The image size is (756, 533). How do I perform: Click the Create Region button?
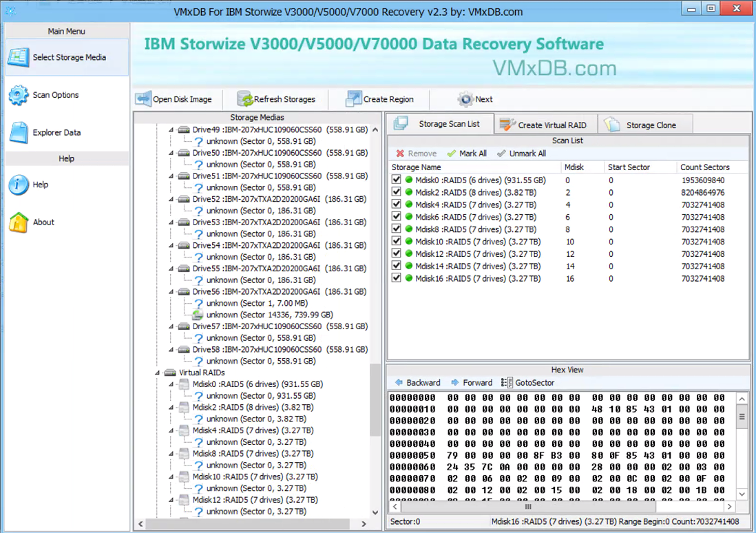(x=380, y=99)
